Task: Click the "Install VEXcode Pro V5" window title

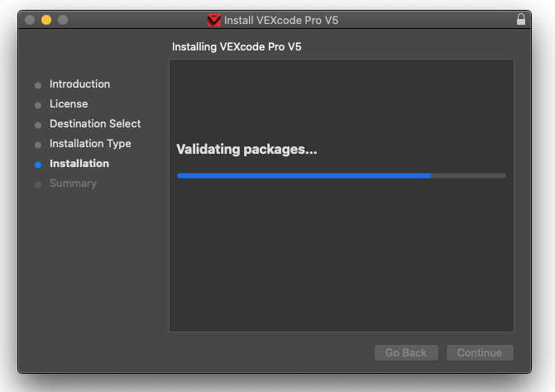Action: (x=293, y=20)
